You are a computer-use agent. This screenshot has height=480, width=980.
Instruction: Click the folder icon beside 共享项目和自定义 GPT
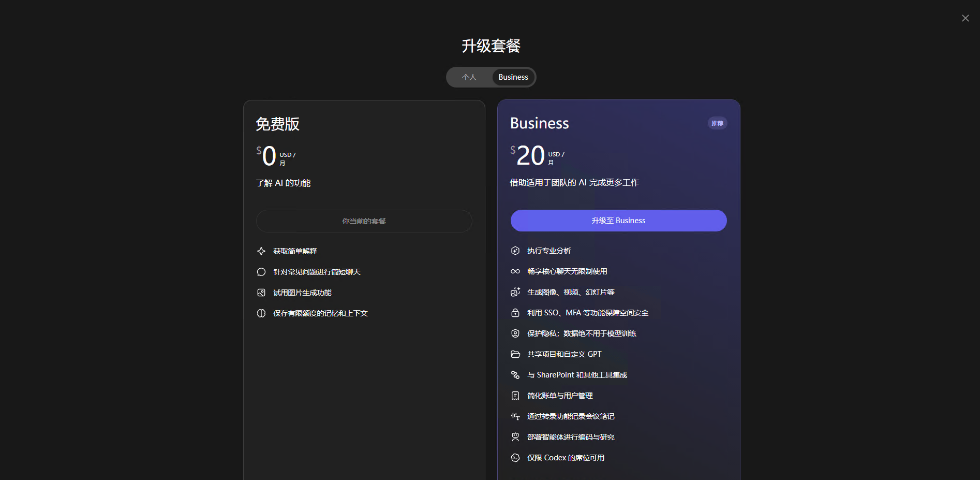pos(515,354)
